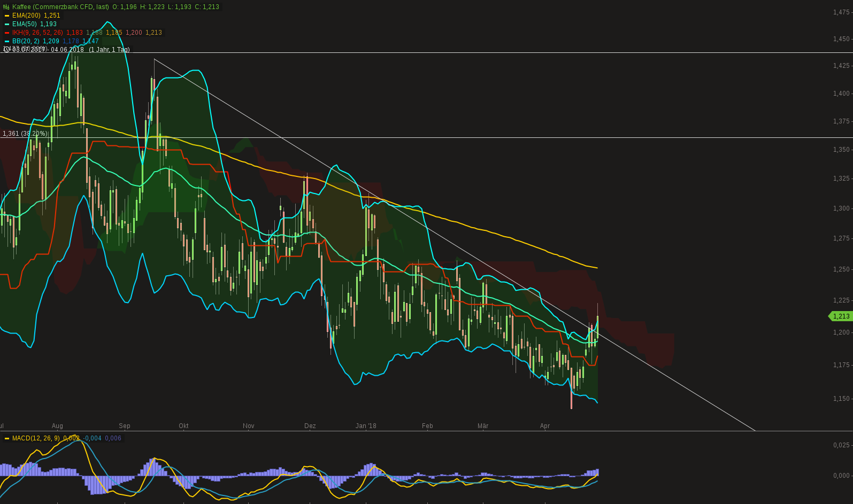Click the yellow MACD legend marker
The image size is (853, 504).
point(7,439)
